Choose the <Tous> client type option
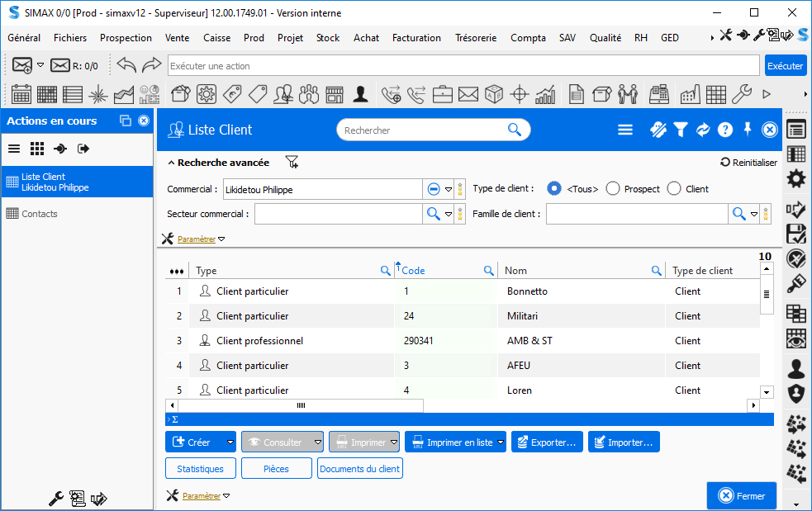 554,189
